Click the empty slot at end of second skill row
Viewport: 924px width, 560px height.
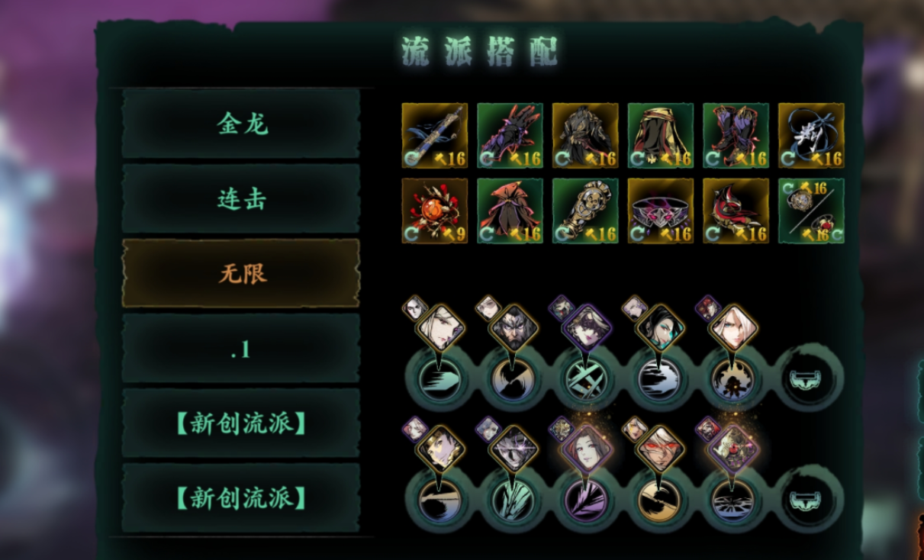[812, 500]
